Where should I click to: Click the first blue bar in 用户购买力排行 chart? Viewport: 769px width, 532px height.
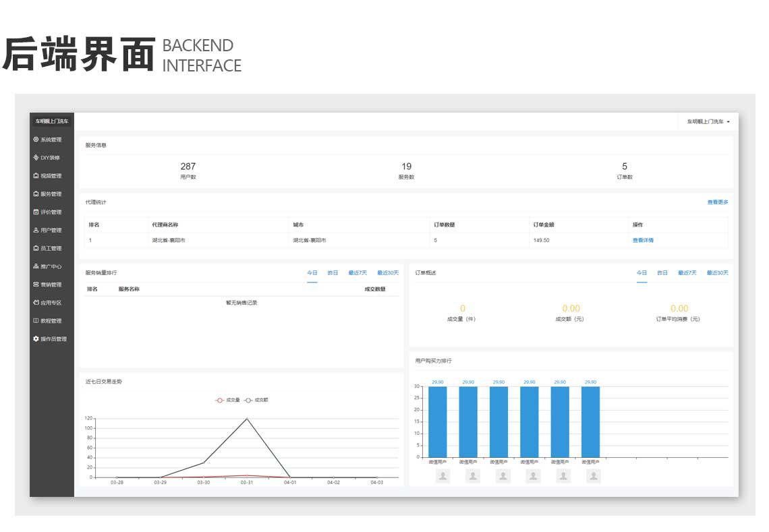click(437, 421)
